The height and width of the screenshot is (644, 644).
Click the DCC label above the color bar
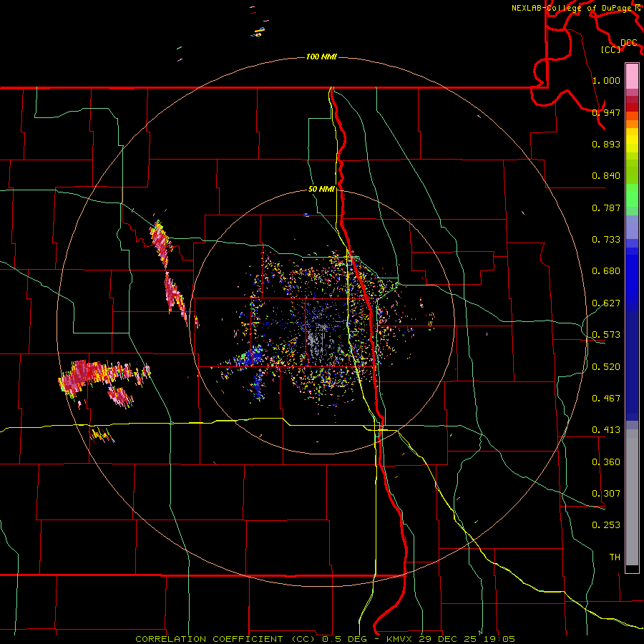629,43
